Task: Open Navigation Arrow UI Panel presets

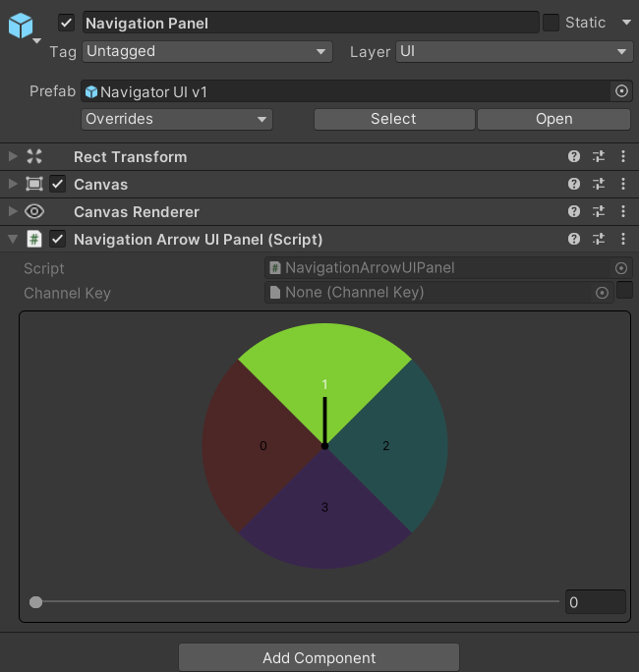Action: (599, 239)
